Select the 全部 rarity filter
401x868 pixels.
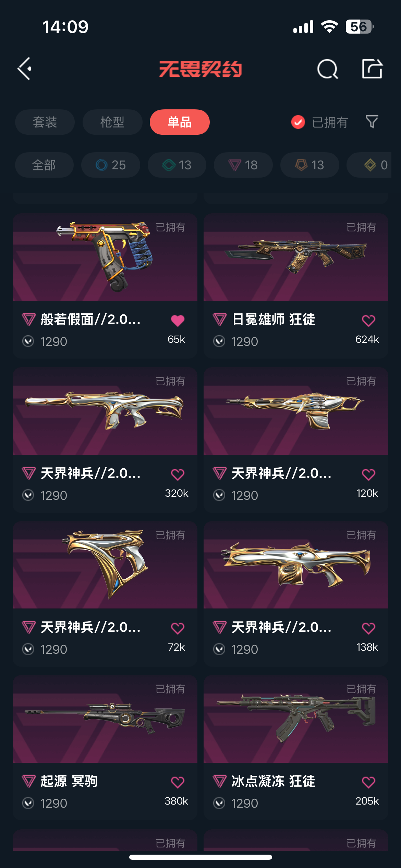pyautogui.click(x=44, y=165)
